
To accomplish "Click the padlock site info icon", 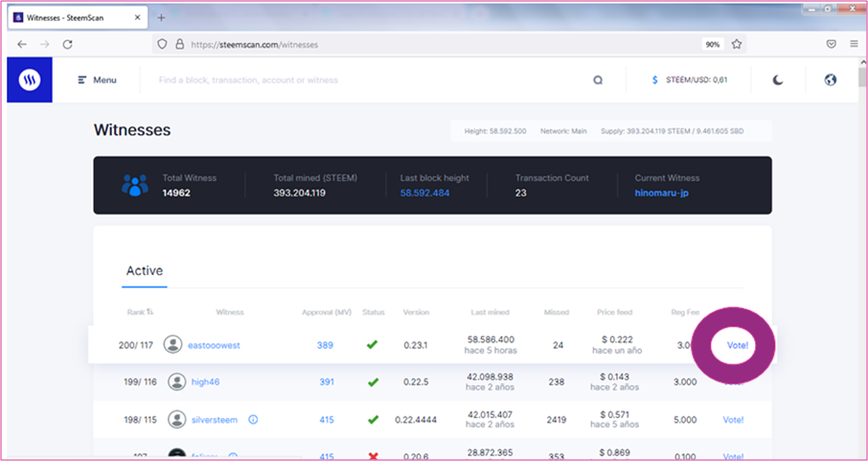I will (x=179, y=44).
